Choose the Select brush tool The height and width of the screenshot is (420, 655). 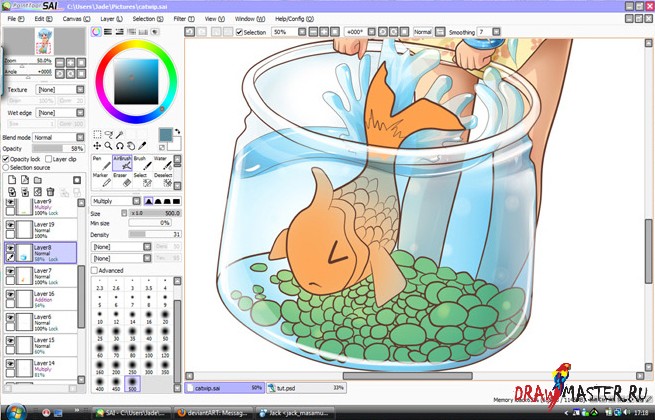[x=142, y=180]
